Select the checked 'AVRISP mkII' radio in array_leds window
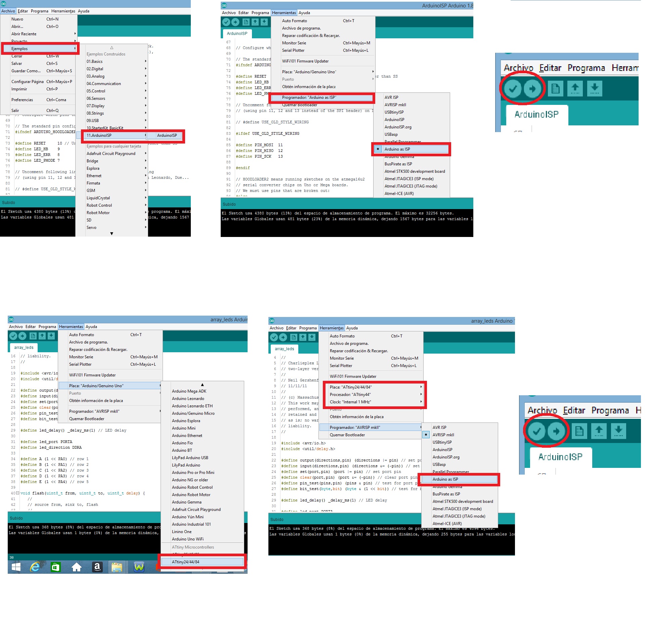649x644 pixels. coord(426,435)
